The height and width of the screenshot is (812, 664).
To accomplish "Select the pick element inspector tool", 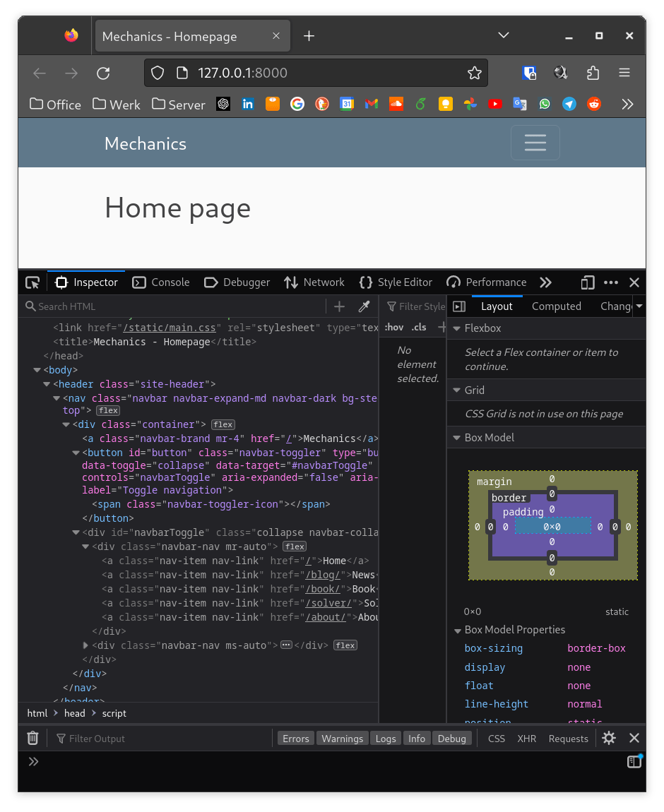I will 32,282.
